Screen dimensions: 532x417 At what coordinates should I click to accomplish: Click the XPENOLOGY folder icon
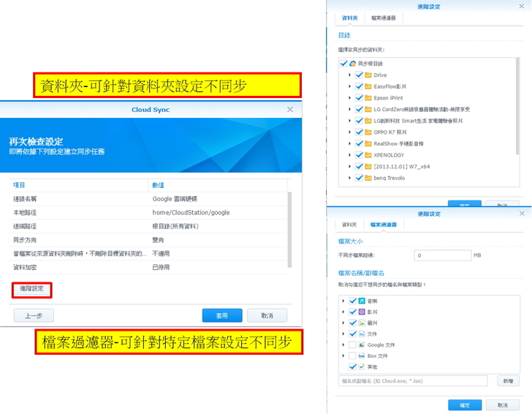[368, 155]
